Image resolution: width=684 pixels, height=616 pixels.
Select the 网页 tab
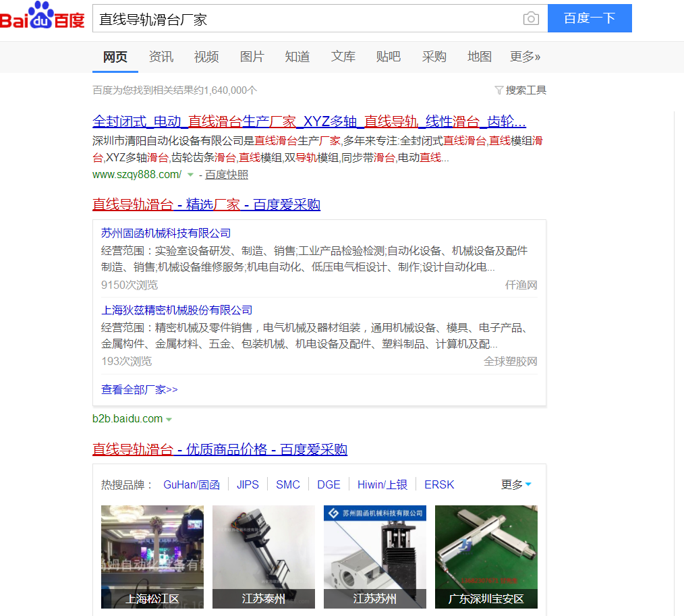point(115,57)
